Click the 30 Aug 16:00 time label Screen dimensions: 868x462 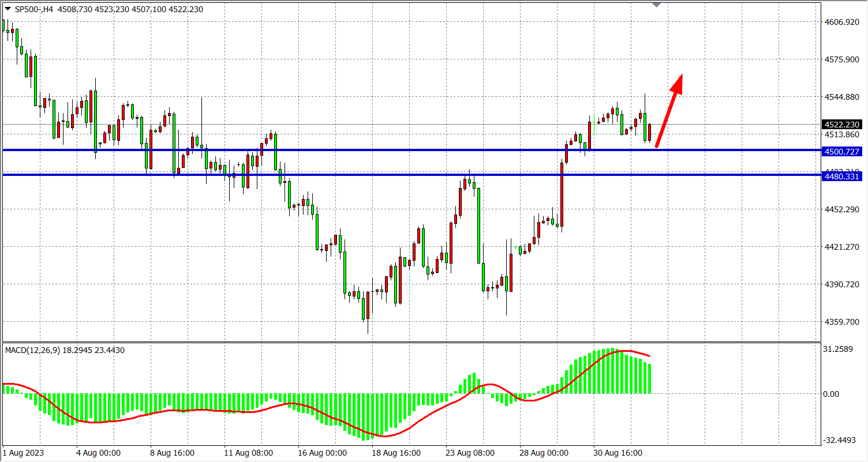point(618,453)
